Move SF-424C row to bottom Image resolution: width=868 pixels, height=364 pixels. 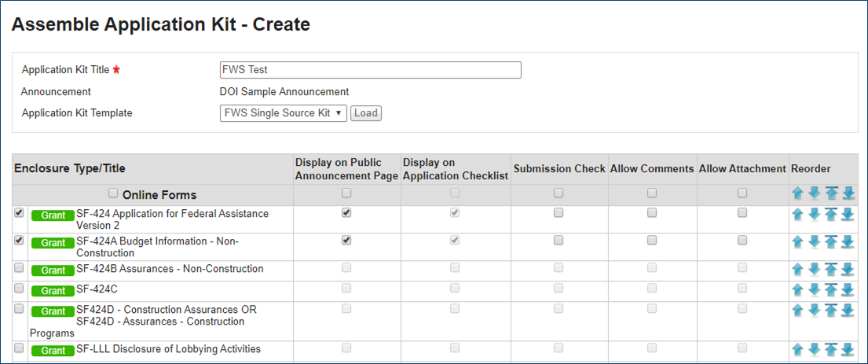848,290
